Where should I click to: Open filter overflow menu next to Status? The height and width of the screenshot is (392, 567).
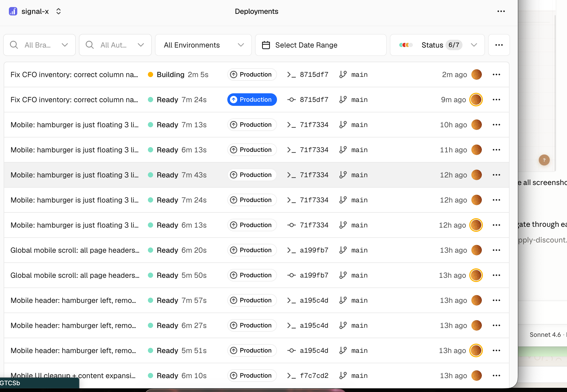click(x=499, y=45)
